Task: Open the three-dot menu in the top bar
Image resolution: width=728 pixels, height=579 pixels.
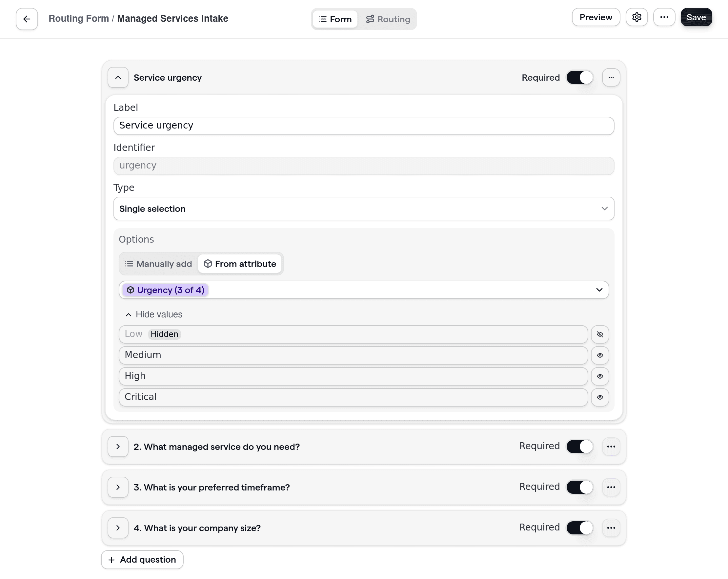Action: tap(664, 17)
